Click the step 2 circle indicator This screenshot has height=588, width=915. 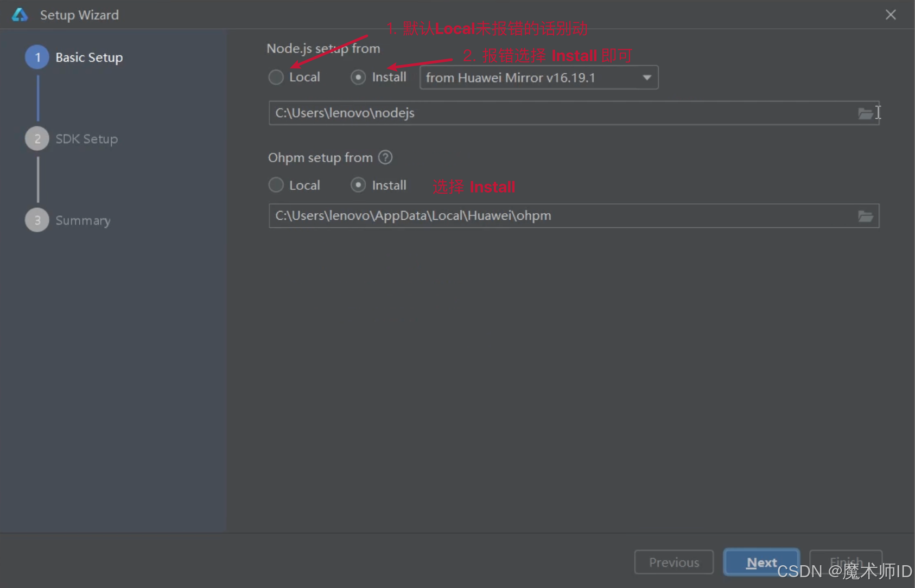pyautogui.click(x=37, y=139)
